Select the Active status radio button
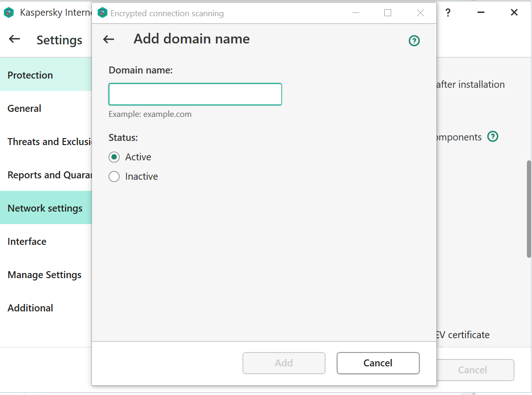The width and height of the screenshot is (532, 395). tap(114, 157)
